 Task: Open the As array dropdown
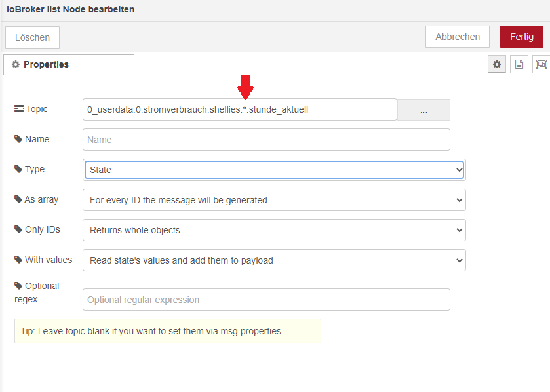(274, 200)
